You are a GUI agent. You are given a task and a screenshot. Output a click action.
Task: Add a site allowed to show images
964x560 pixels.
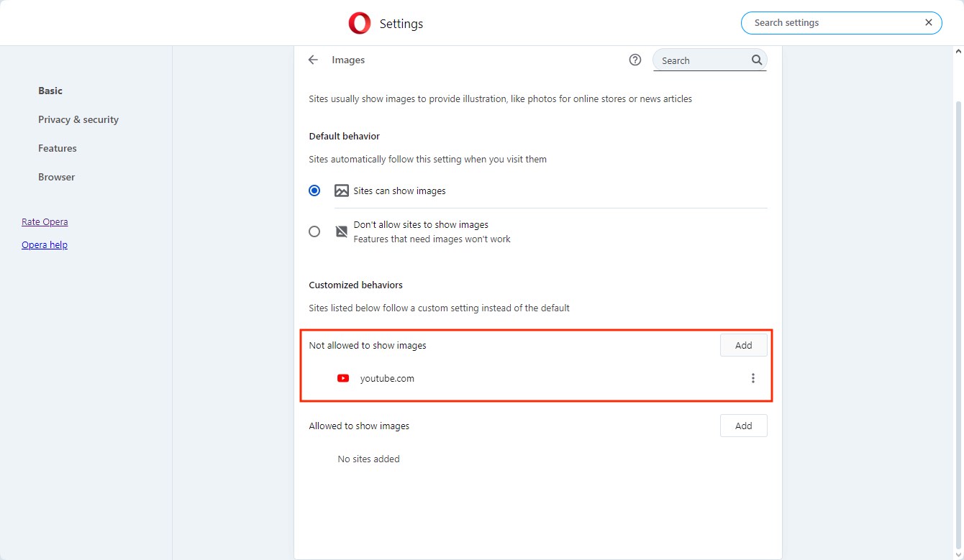pos(743,426)
